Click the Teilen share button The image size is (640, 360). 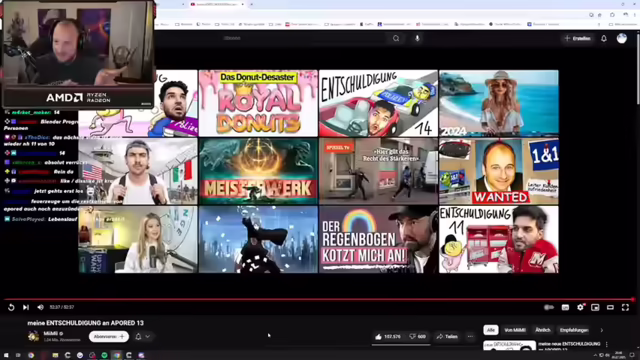[447, 336]
